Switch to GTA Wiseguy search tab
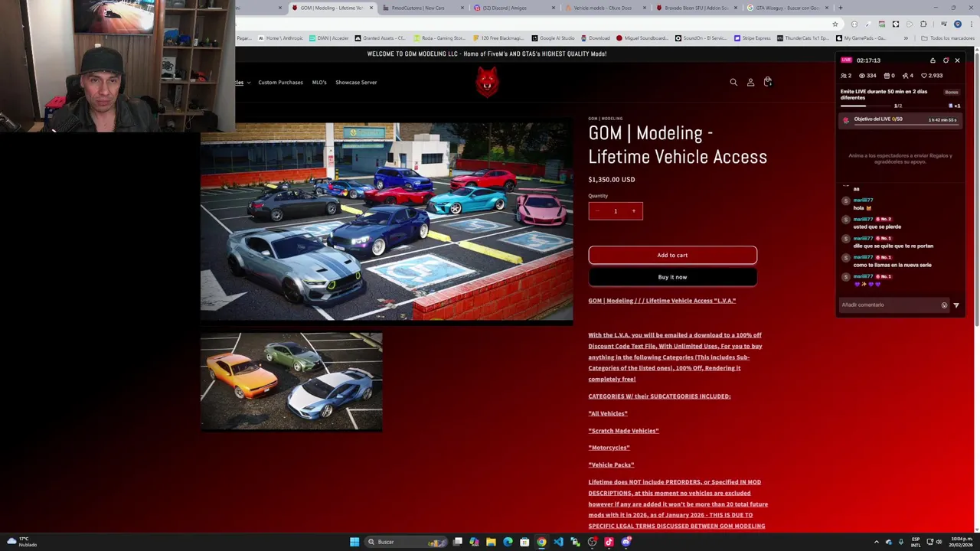980x551 pixels. pyautogui.click(x=787, y=8)
